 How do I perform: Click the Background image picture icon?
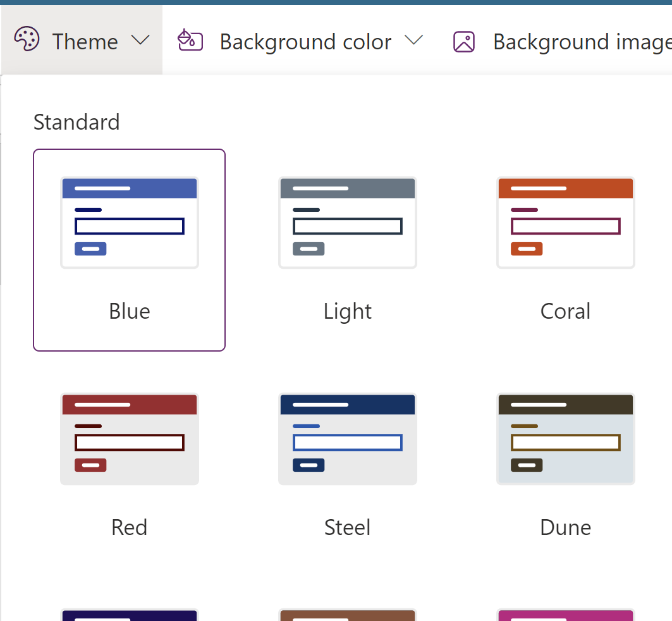click(464, 41)
